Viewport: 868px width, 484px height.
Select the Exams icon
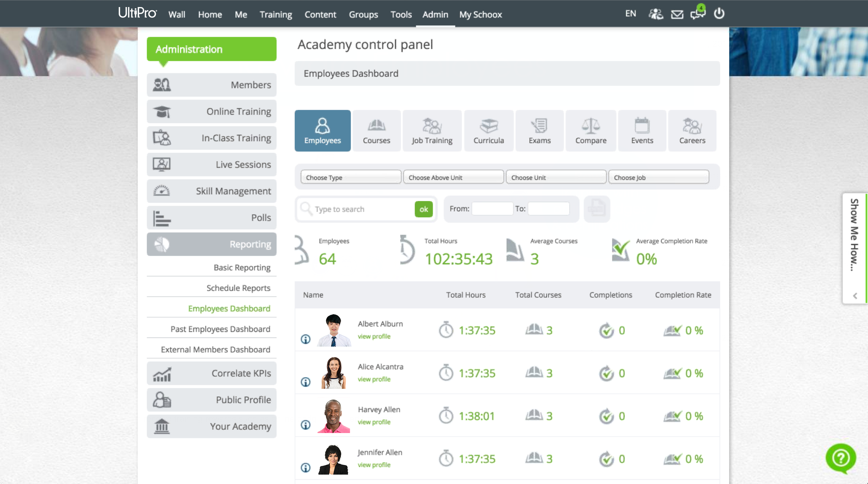point(539,130)
